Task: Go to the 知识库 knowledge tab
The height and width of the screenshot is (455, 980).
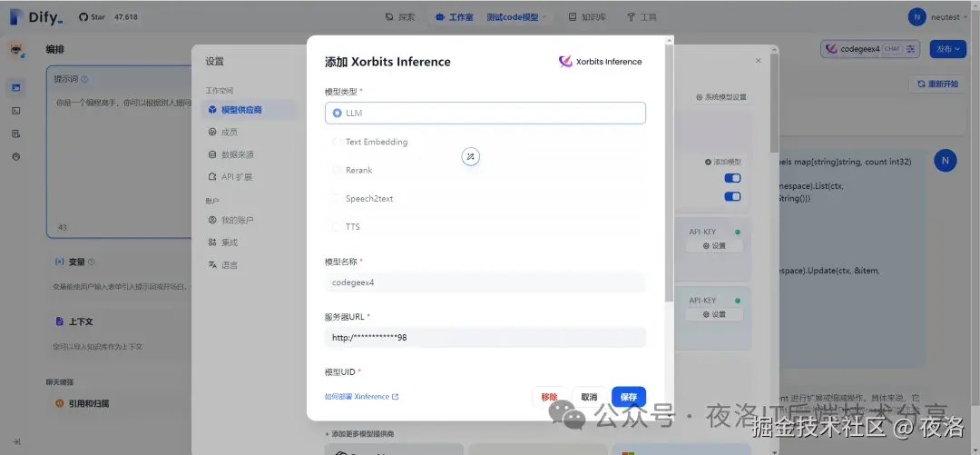Action: pos(587,17)
